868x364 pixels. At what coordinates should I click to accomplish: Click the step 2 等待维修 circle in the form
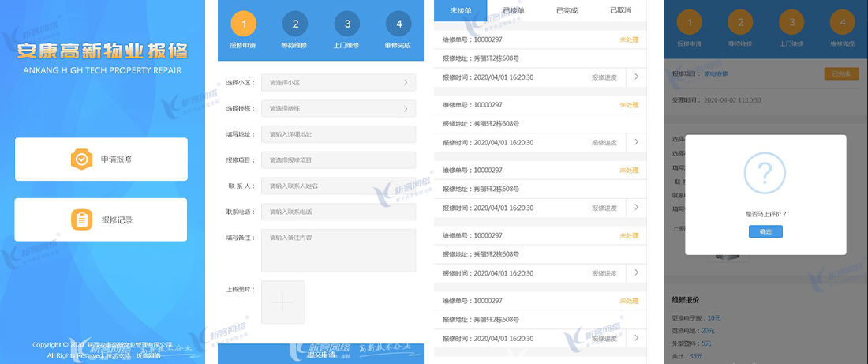pos(295,24)
